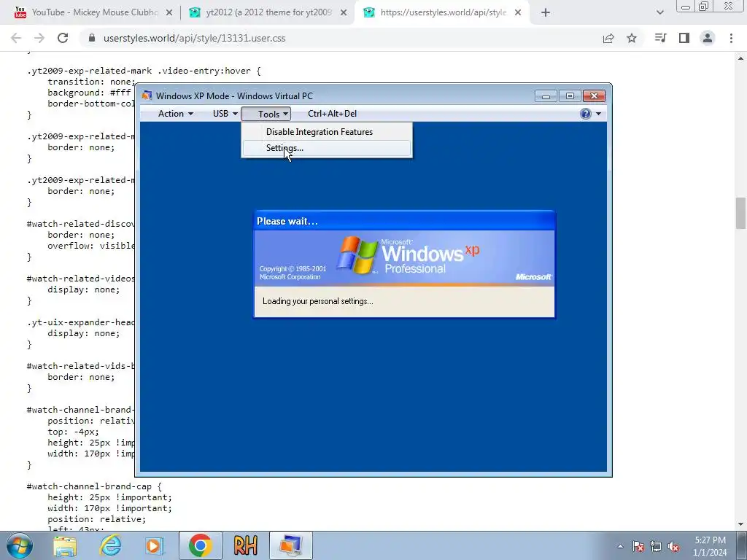Click '#watch-channel-brand-cap {' selector text
The image size is (747, 560).
[x=94, y=486]
